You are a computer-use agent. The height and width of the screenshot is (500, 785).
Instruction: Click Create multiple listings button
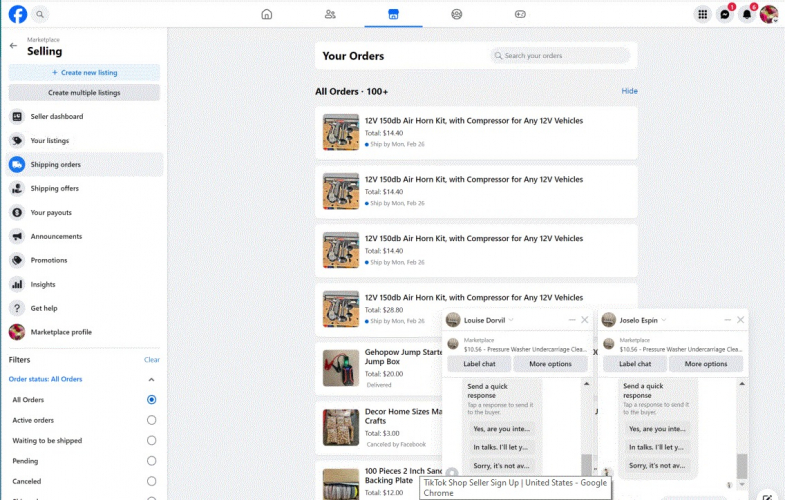tap(84, 93)
